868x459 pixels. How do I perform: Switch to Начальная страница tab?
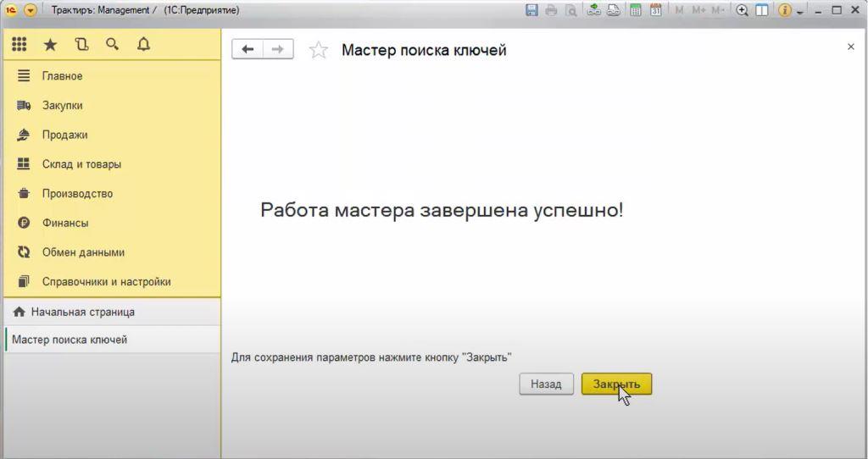tap(82, 312)
